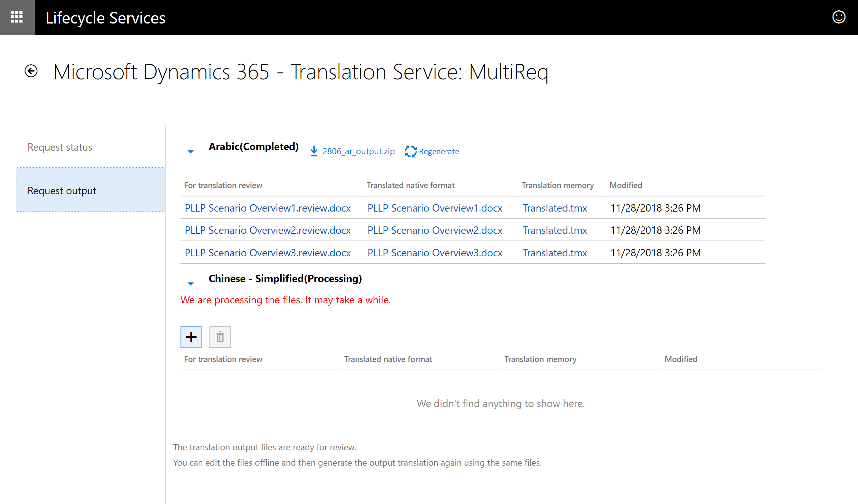This screenshot has height=504, width=858.
Task: Collapse the Chinese - Simplified(Processing) section
Action: coord(191,283)
